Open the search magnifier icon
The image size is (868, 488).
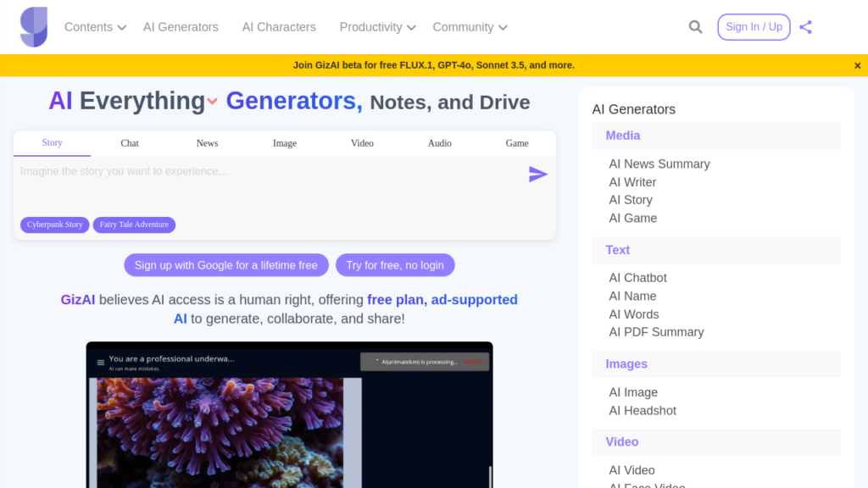tap(695, 27)
